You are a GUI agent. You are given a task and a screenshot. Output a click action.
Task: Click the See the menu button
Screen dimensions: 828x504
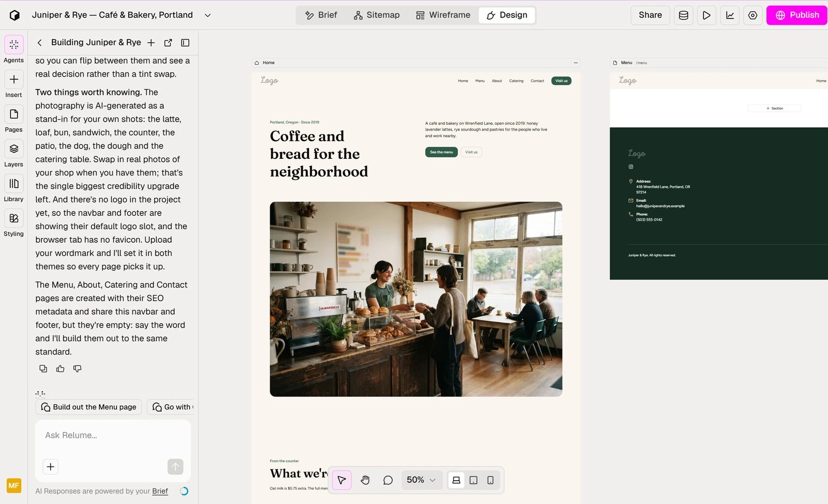(441, 152)
